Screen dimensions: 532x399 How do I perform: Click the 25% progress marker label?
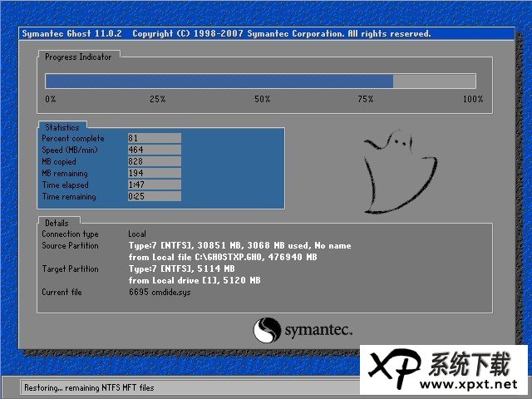tap(158, 99)
